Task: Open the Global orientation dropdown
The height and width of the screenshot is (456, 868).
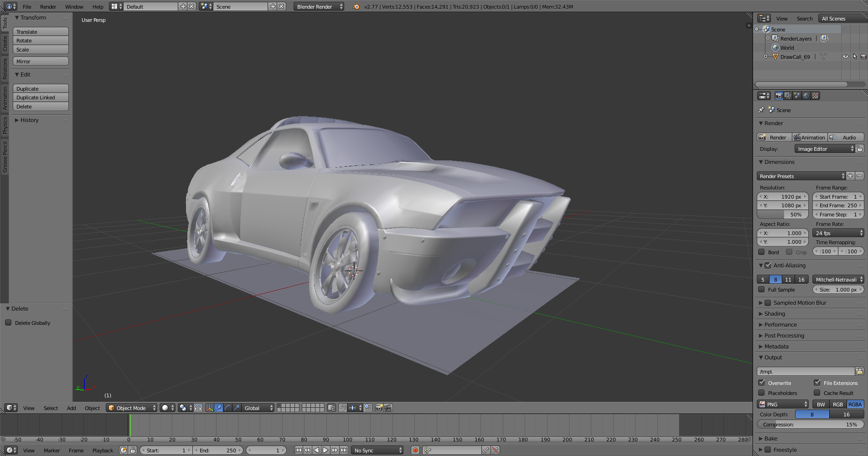Action: coord(258,408)
